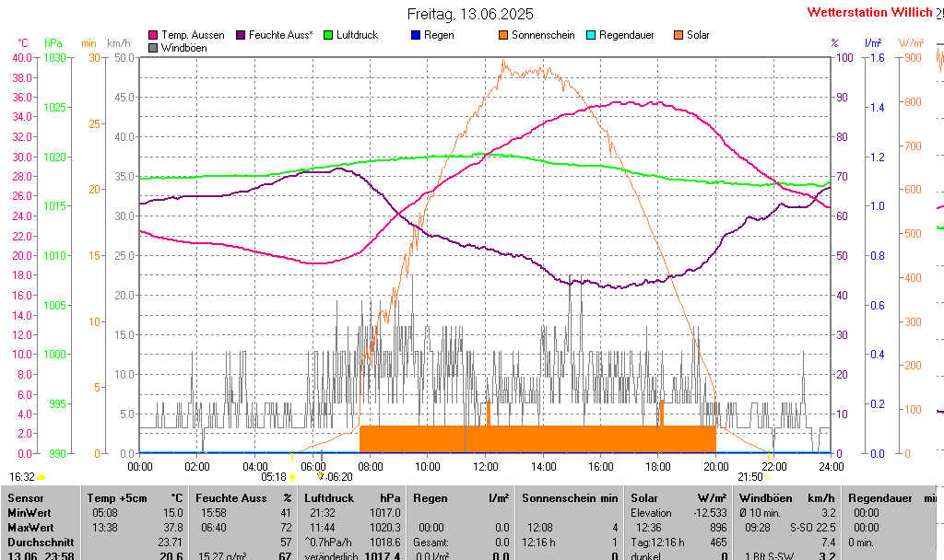Click the 40.0 top temperature axis value
The width and height of the screenshot is (944, 560).
(22, 58)
